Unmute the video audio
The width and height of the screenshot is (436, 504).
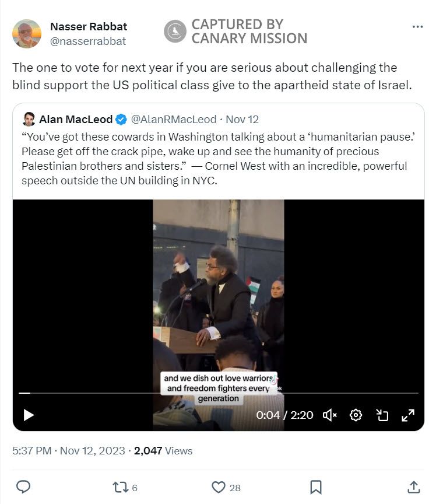tap(330, 415)
